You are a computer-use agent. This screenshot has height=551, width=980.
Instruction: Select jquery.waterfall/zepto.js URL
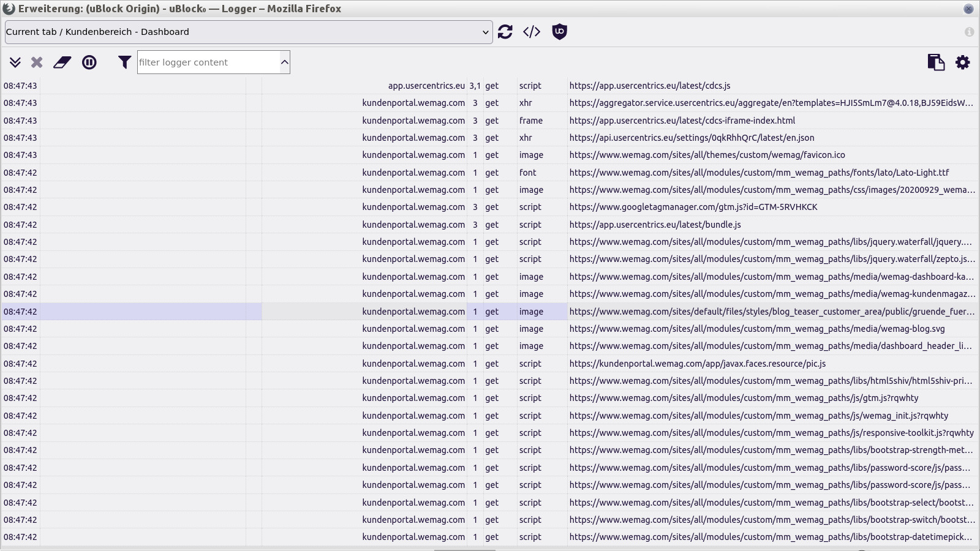point(772,259)
